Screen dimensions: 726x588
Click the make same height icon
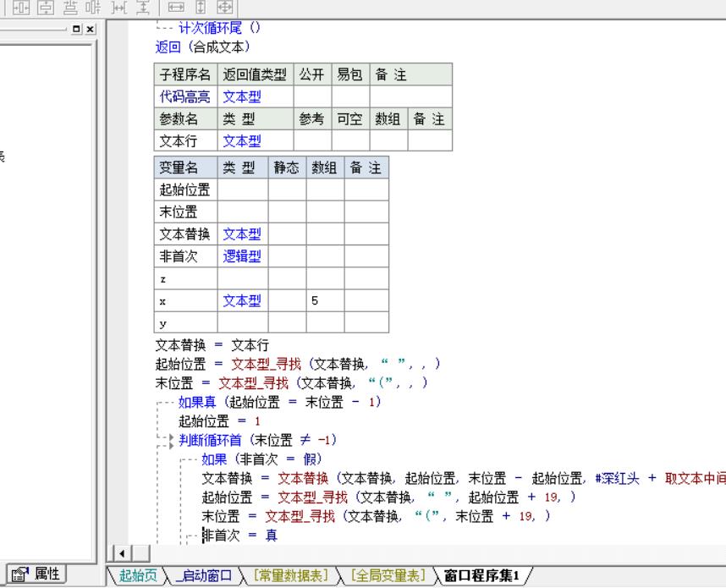coord(201,7)
